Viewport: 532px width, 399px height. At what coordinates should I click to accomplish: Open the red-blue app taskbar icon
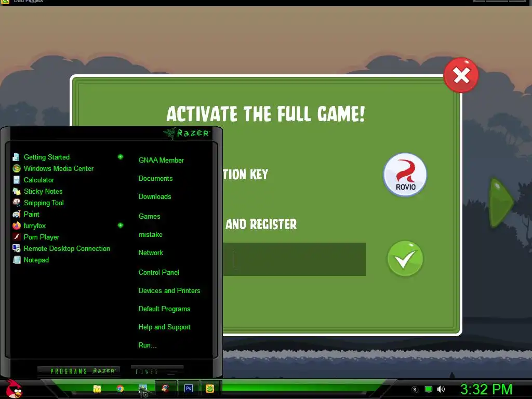point(165,389)
